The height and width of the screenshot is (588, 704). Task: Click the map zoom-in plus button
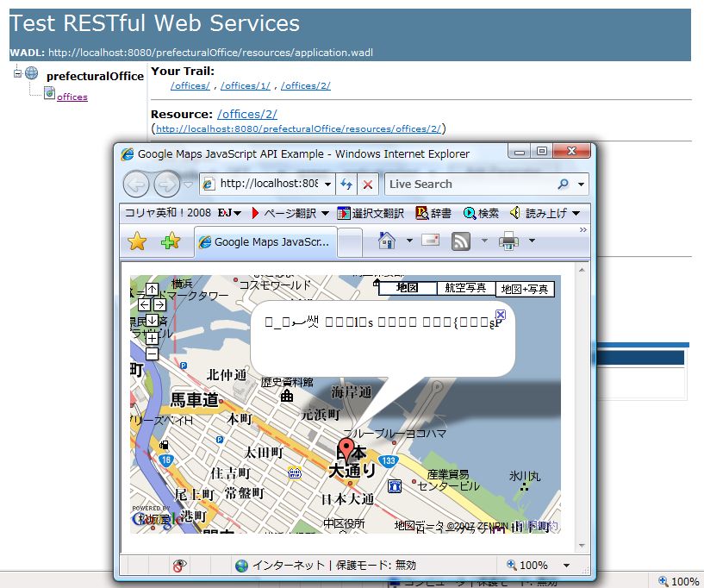(x=152, y=338)
